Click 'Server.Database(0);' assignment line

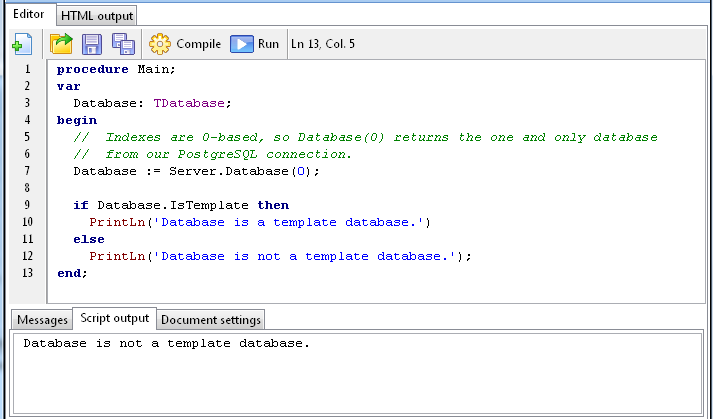(196, 172)
